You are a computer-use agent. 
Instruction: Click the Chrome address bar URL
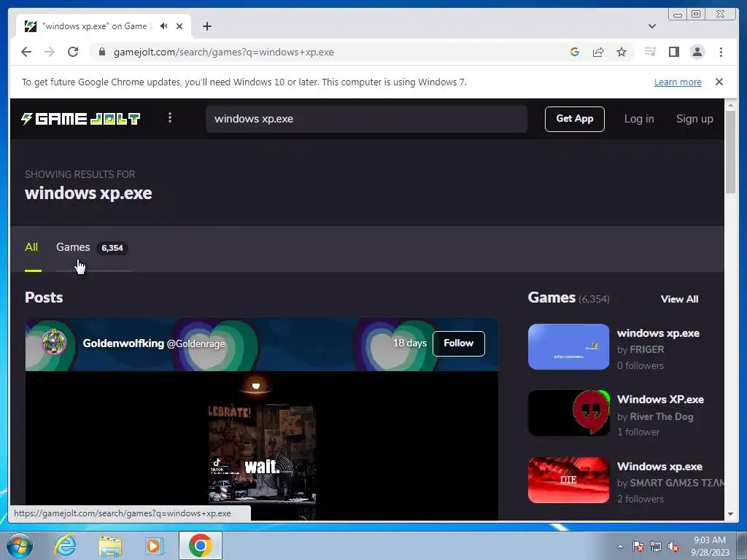pyautogui.click(x=224, y=52)
